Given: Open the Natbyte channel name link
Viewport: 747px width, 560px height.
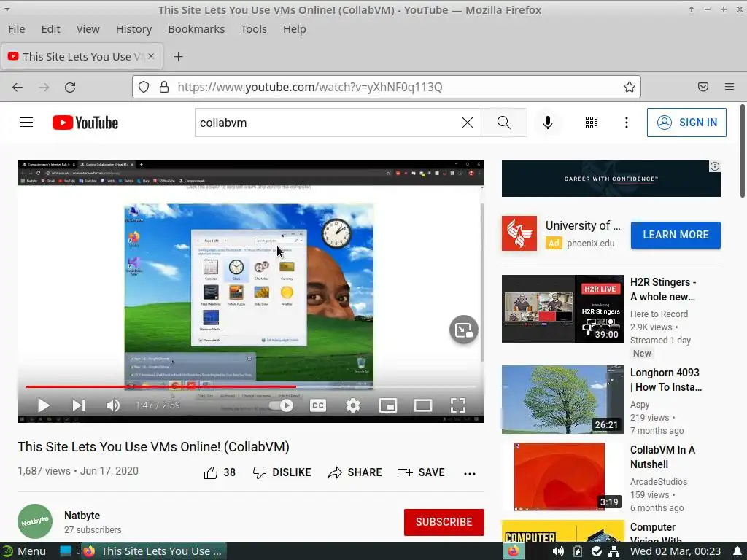Looking at the screenshot, I should coord(82,516).
